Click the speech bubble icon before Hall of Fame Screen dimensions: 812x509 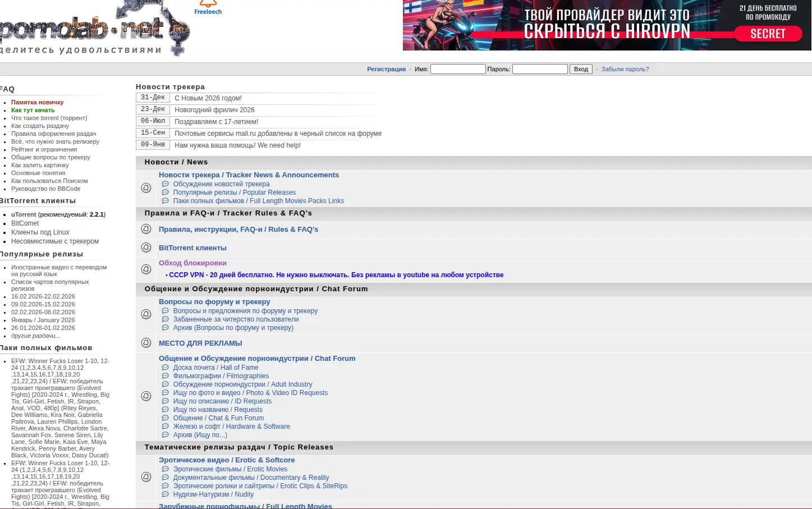coord(165,368)
